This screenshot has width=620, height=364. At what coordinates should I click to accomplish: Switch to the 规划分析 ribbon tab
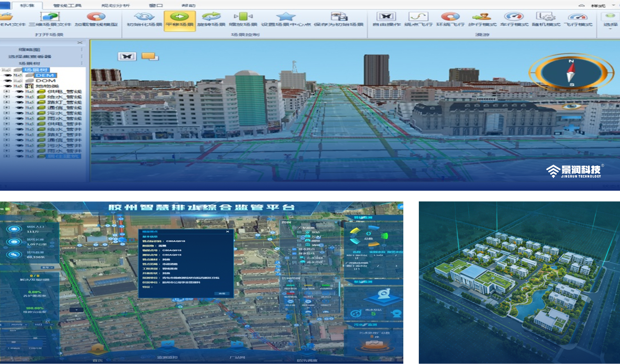(x=115, y=5)
